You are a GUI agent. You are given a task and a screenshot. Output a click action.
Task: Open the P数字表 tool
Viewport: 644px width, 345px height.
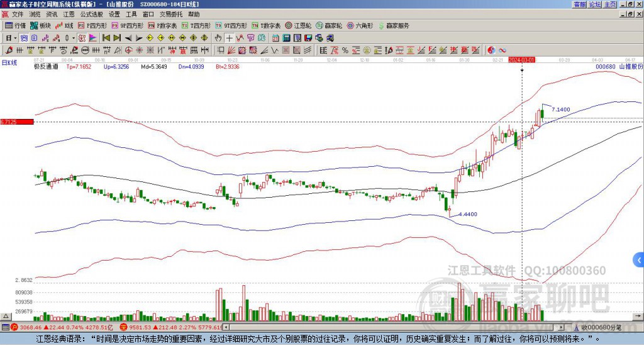click(163, 25)
